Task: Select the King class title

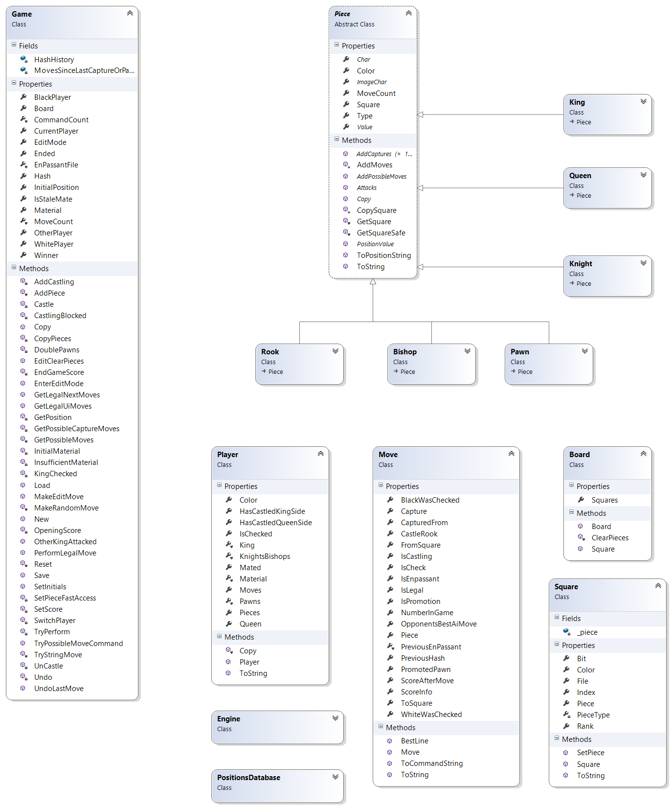Action: pos(577,102)
